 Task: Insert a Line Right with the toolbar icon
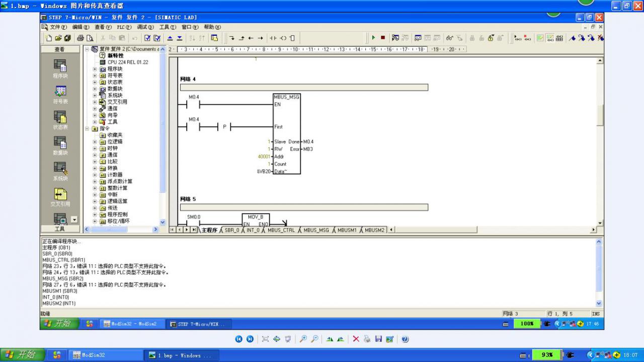pos(261,38)
